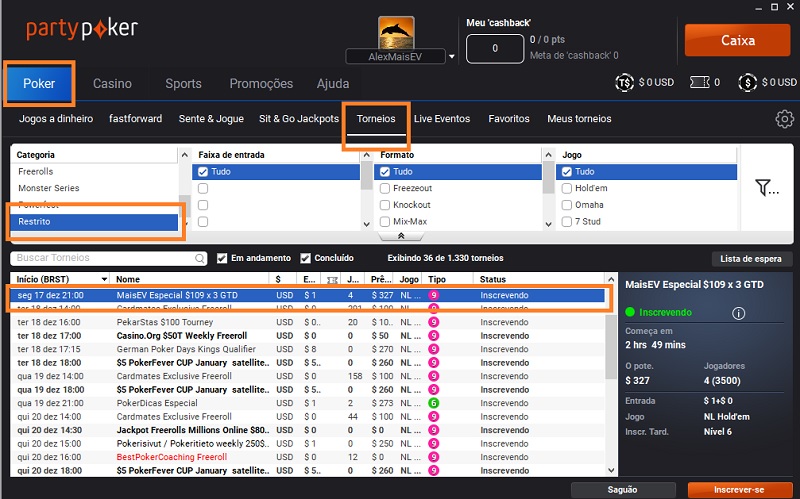Open the Sente & Jogue tab

click(211, 119)
